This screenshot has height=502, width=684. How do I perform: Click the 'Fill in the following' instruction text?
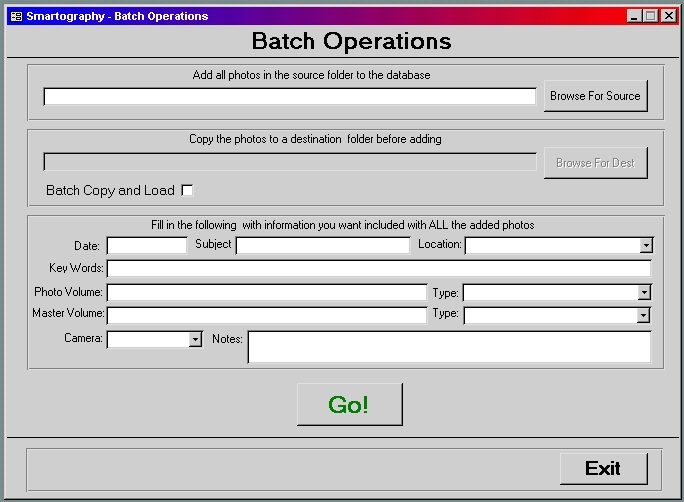342,225
